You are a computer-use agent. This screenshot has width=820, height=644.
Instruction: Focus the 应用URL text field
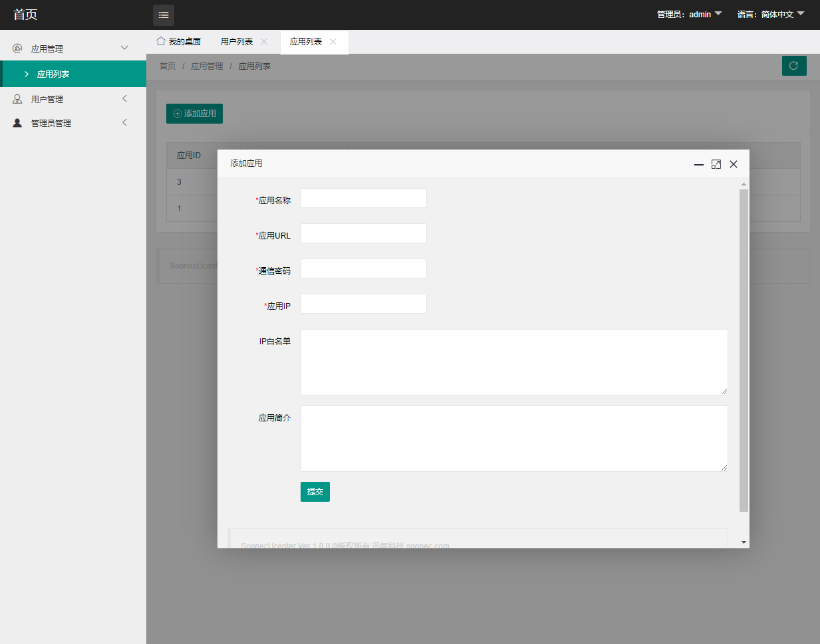tap(363, 233)
